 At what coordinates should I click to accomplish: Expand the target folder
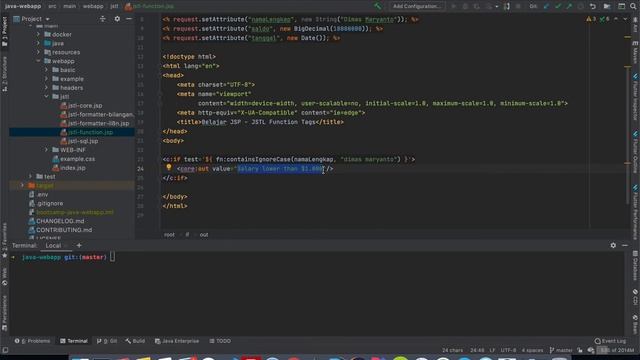tap(23, 185)
